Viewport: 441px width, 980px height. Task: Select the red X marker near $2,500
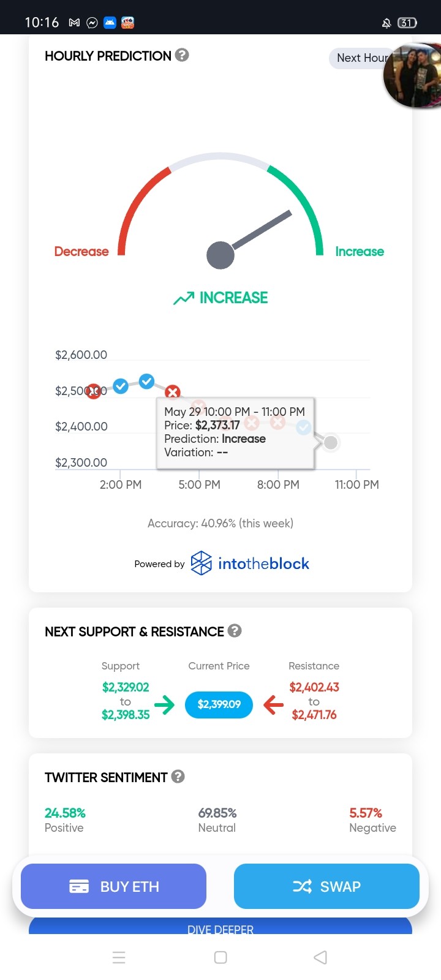click(x=93, y=391)
